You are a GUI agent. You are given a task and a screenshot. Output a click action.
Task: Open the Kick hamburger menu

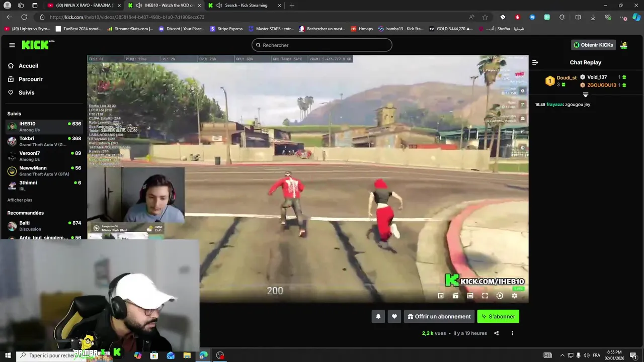[x=12, y=45]
